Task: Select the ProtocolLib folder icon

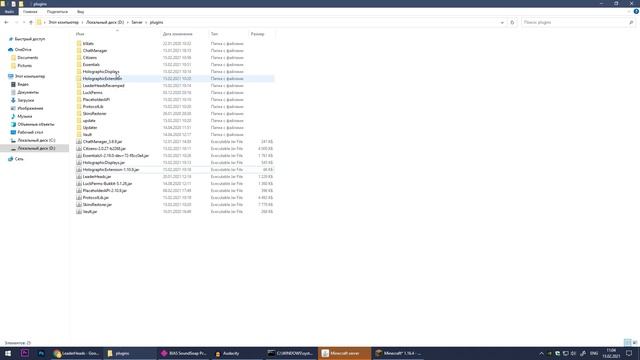Action: [79, 107]
